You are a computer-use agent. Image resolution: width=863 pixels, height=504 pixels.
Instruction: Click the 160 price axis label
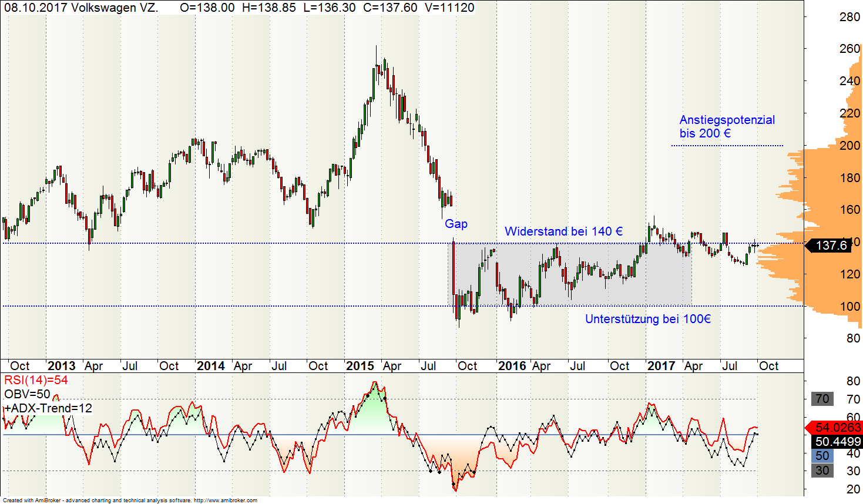[x=849, y=210]
